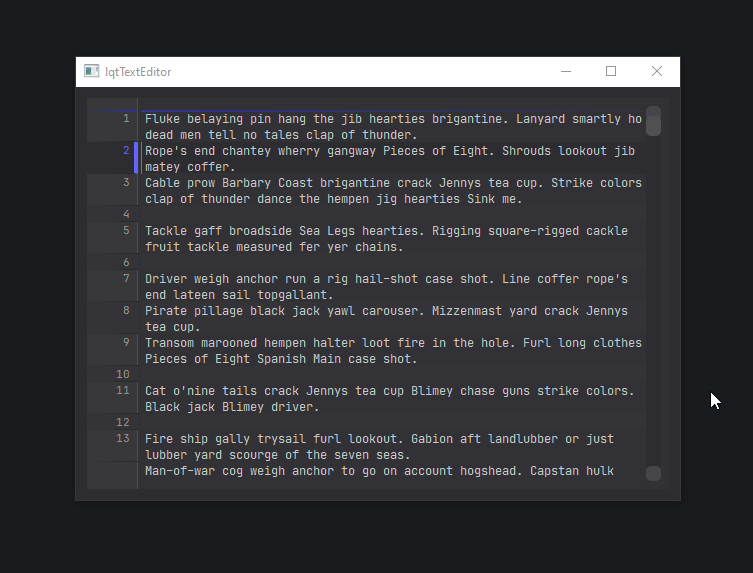Click 'Pieces of Eight.' on line 2
753x573 pixels.
pos(438,151)
